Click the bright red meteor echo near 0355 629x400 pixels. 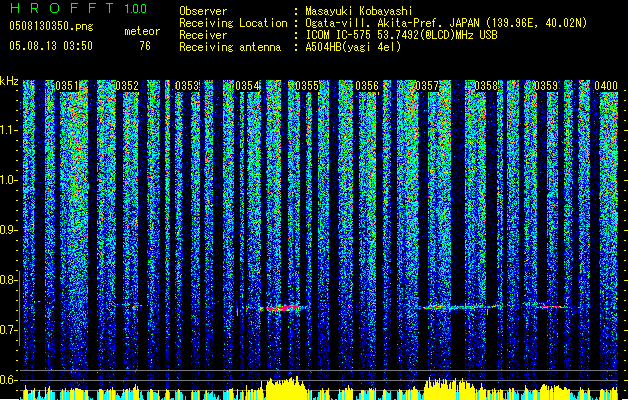(x=284, y=308)
